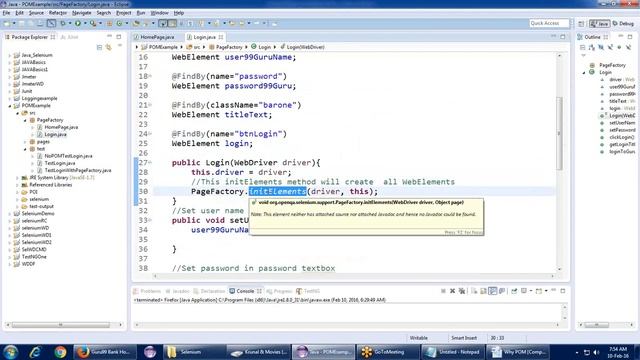Open Internet Explorer from the taskbar
This screenshot has width=640, height=360.
(35, 352)
